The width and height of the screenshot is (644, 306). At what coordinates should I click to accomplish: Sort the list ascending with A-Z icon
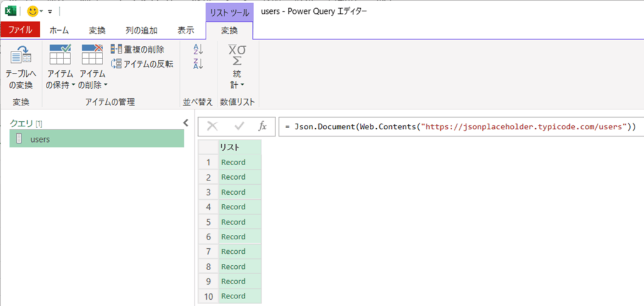click(x=198, y=50)
